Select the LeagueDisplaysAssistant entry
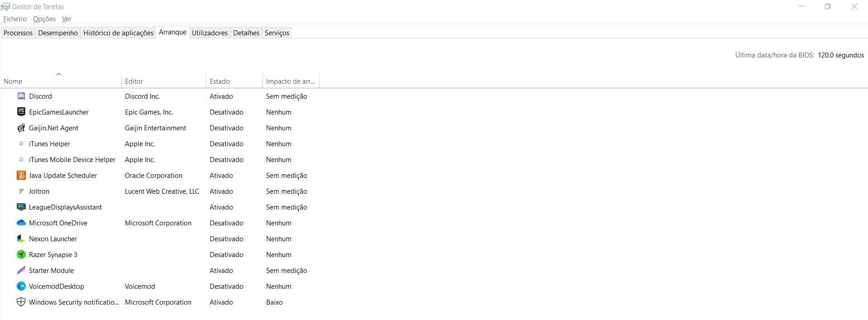This screenshot has height=320, width=868. click(65, 207)
